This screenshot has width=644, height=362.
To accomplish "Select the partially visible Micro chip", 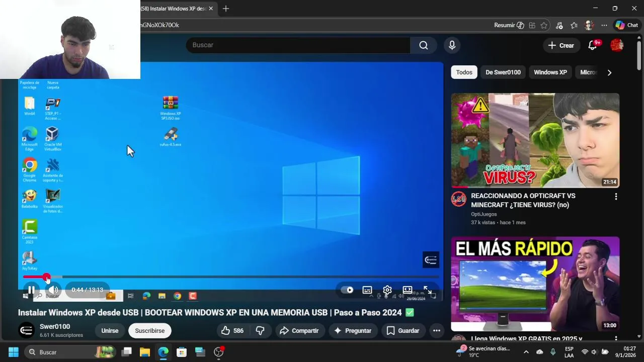I will [588, 72].
